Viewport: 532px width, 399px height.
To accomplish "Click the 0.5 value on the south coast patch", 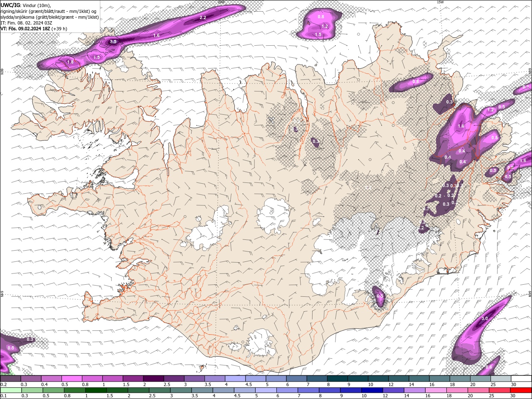I will pyautogui.click(x=379, y=296).
